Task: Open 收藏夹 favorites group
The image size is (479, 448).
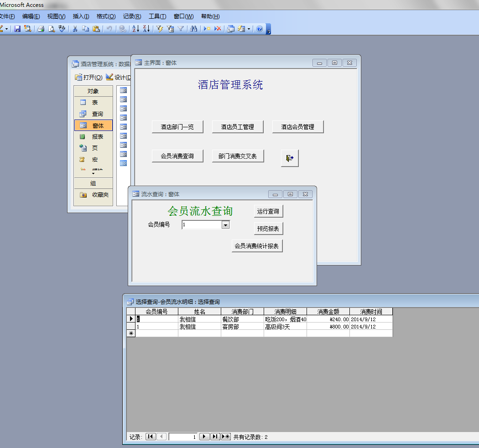Action: click(93, 195)
